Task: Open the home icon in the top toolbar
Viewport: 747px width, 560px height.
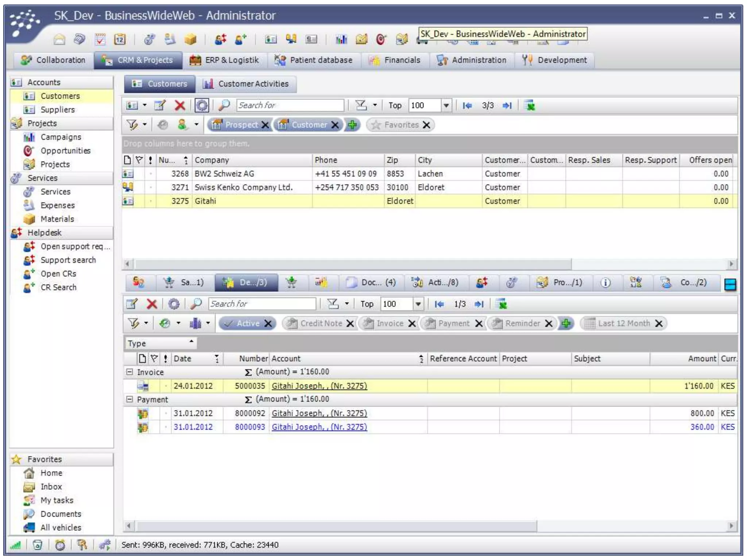Action: 59,39
